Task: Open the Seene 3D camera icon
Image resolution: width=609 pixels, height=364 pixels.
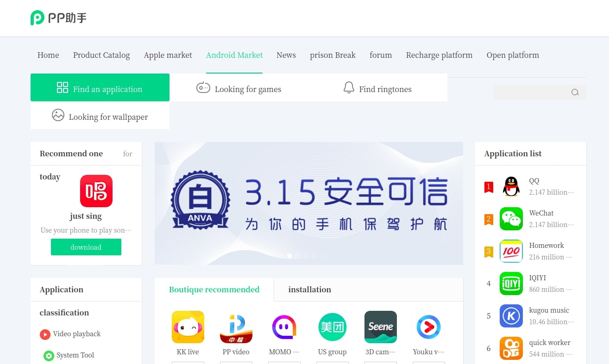Action: (x=381, y=327)
